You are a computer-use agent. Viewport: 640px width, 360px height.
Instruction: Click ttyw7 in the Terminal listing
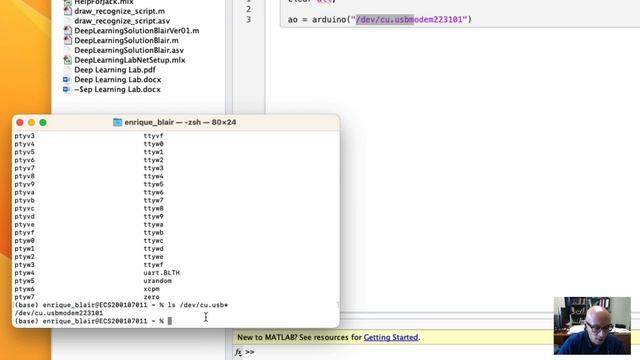153,200
